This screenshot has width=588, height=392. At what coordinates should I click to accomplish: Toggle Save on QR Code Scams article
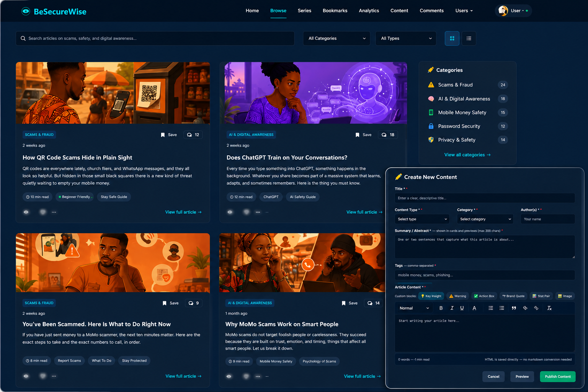pos(169,135)
